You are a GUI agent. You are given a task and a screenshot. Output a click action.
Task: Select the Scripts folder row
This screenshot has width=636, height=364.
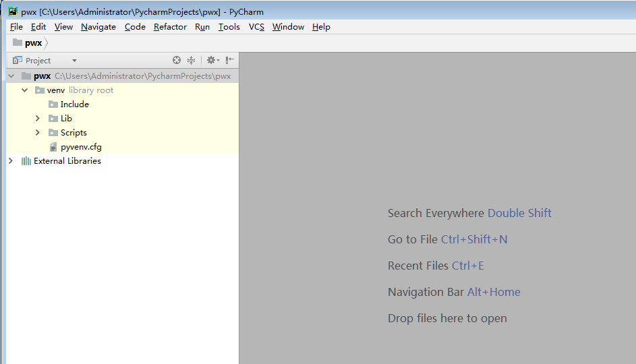point(123,133)
